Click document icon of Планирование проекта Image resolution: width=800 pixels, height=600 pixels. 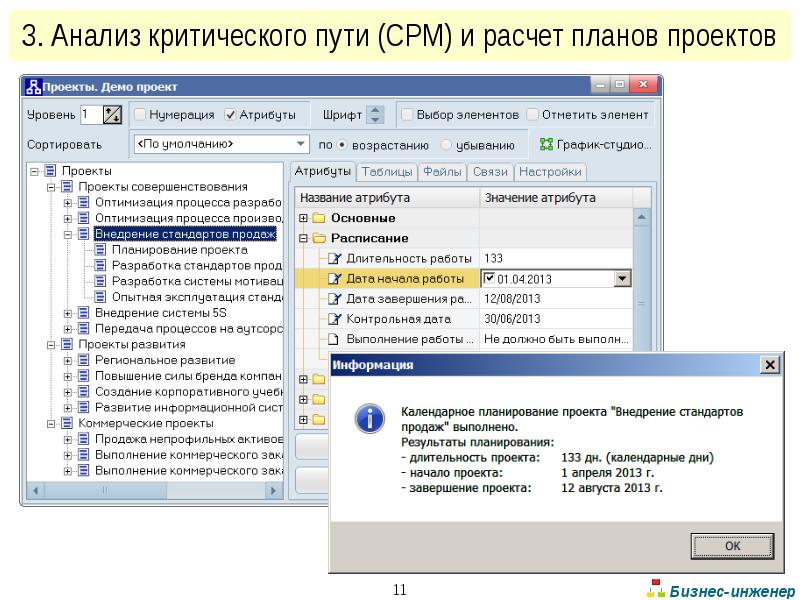point(101,250)
